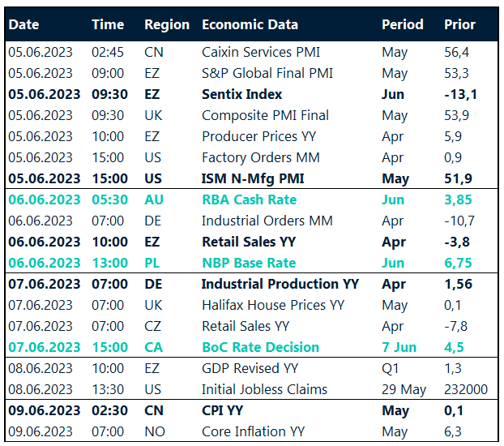504x446 pixels.
Task: Select the RBA Cash Rate event
Action: (249, 199)
